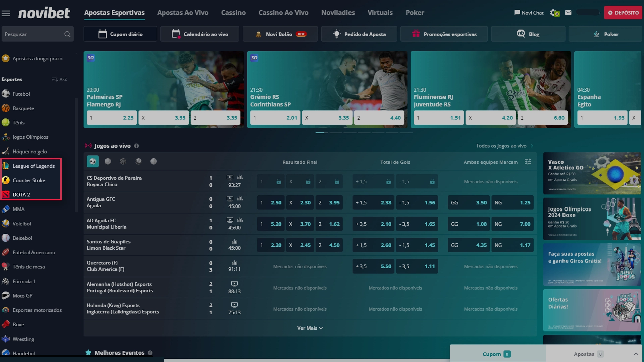Open the messages envelope icon
644x362 pixels.
pos(568,13)
